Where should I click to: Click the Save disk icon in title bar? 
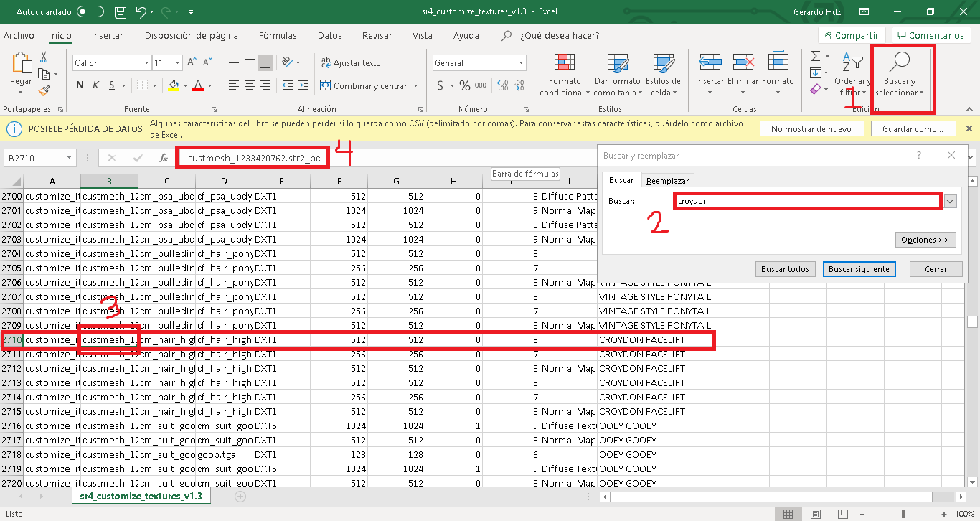coord(121,11)
